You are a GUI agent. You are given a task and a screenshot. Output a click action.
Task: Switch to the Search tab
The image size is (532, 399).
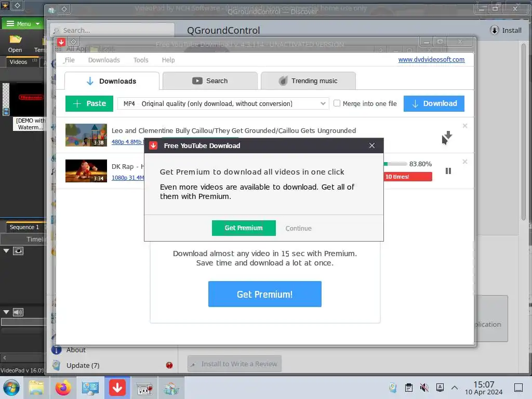(x=210, y=81)
